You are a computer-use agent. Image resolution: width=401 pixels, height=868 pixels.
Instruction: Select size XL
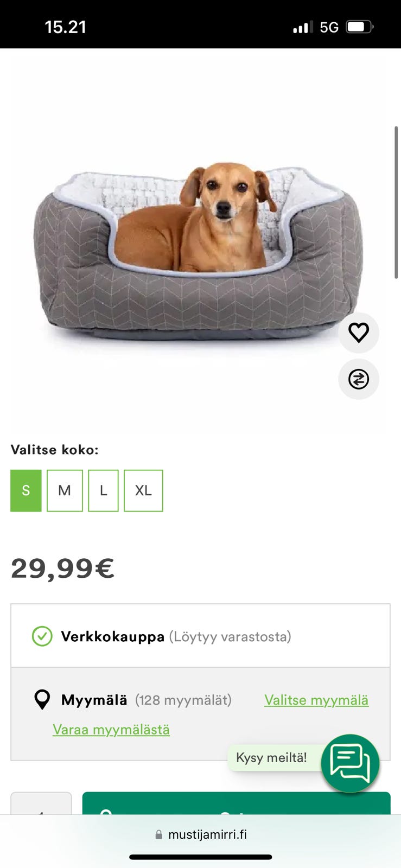143,490
